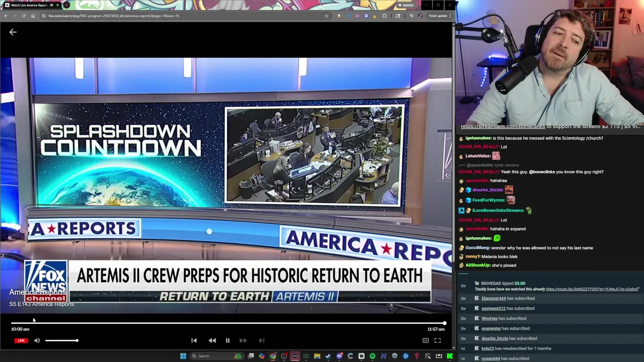The height and width of the screenshot is (362, 644).
Task: Click the Ebenezer444 username in the events
Action: click(494, 298)
